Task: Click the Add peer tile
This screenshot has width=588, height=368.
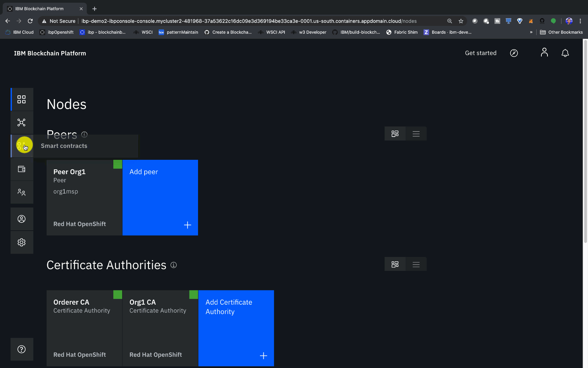Action: coord(160,198)
